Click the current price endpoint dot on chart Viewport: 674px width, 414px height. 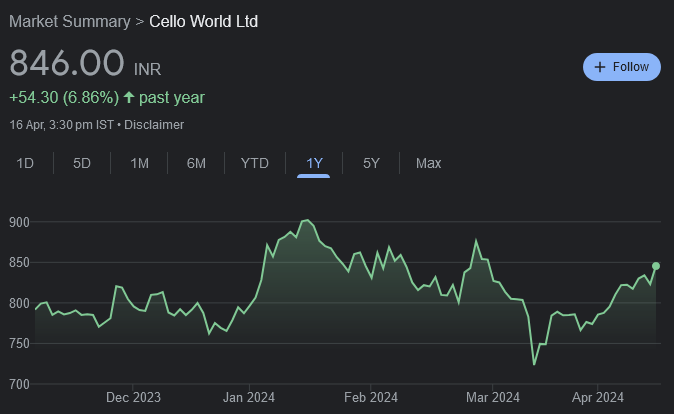click(656, 266)
